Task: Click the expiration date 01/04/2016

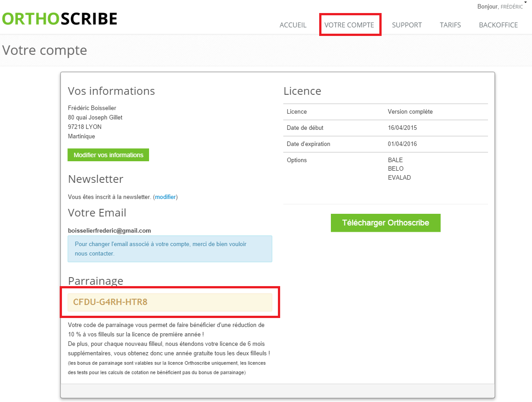Action: coord(402,144)
